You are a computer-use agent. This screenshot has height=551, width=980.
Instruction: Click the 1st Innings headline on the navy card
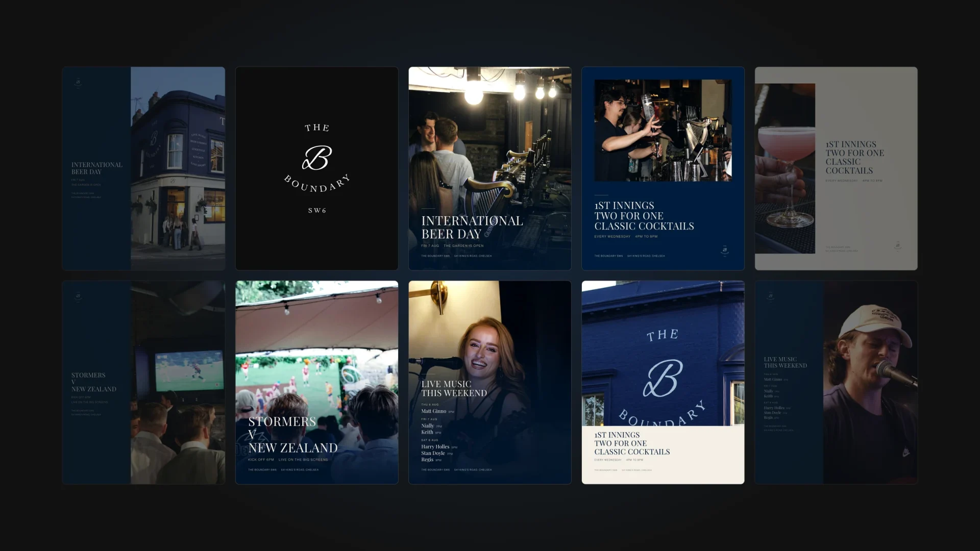644,216
